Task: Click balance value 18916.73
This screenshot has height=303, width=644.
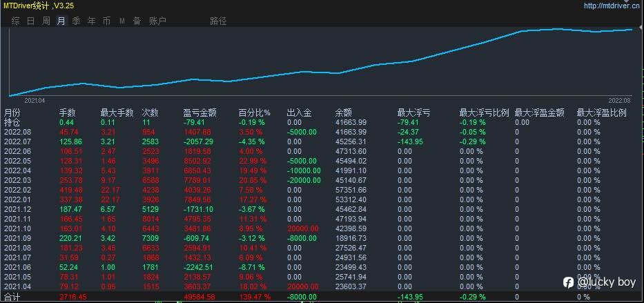Action: [351, 238]
